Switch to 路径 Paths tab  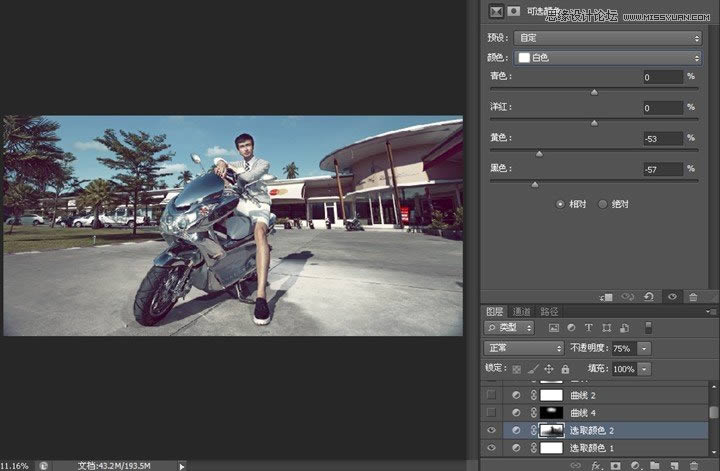[549, 312]
